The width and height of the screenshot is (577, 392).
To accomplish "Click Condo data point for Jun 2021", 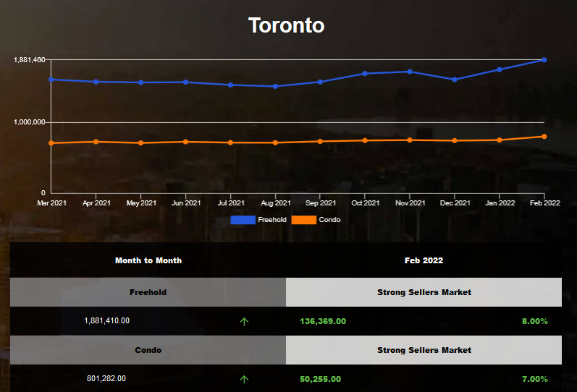I will tap(186, 142).
